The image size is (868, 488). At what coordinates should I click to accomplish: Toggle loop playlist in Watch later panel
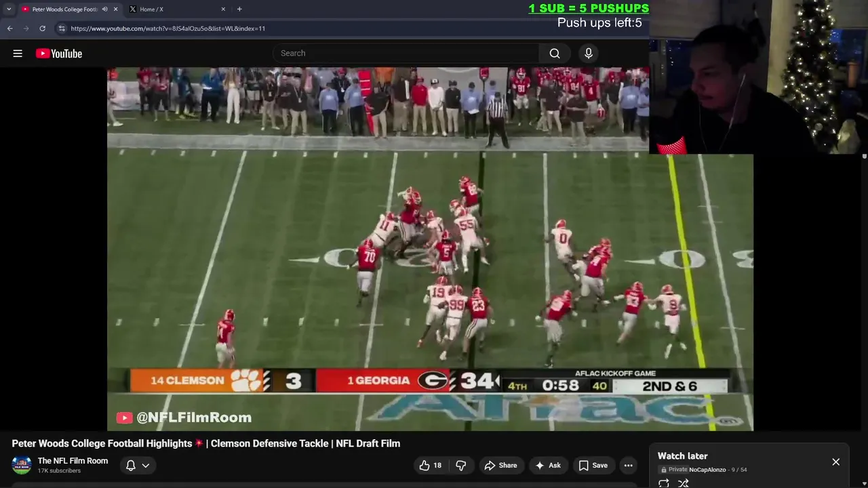664,483
